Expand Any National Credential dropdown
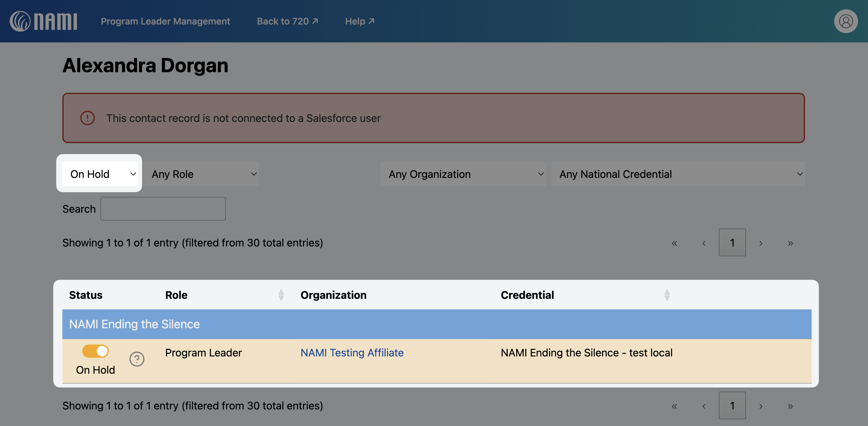Image resolution: width=868 pixels, height=426 pixels. pos(678,174)
